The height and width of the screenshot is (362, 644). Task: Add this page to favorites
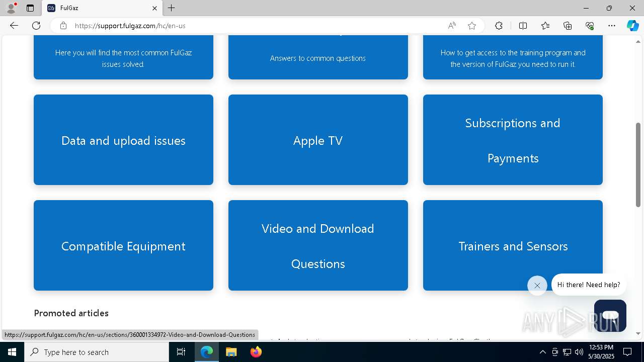pyautogui.click(x=472, y=26)
